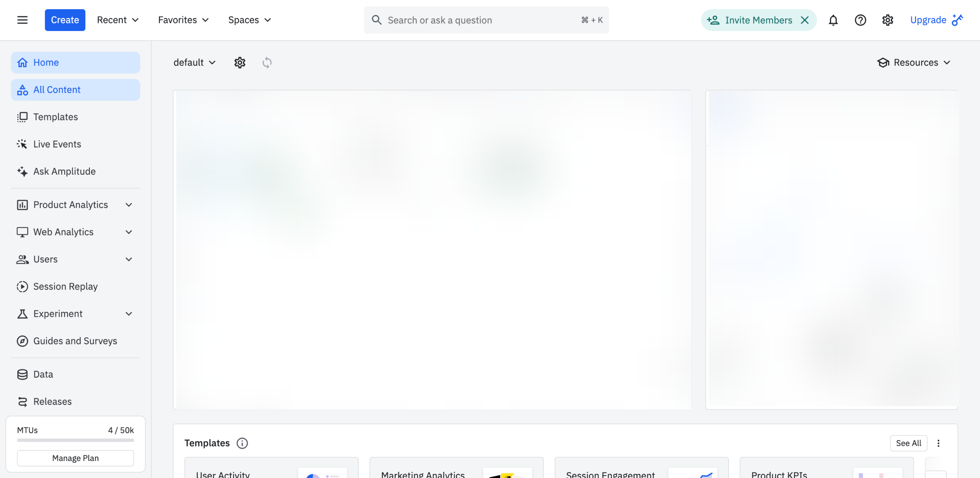
Task: Click the Templates info icon
Action: 242,443
